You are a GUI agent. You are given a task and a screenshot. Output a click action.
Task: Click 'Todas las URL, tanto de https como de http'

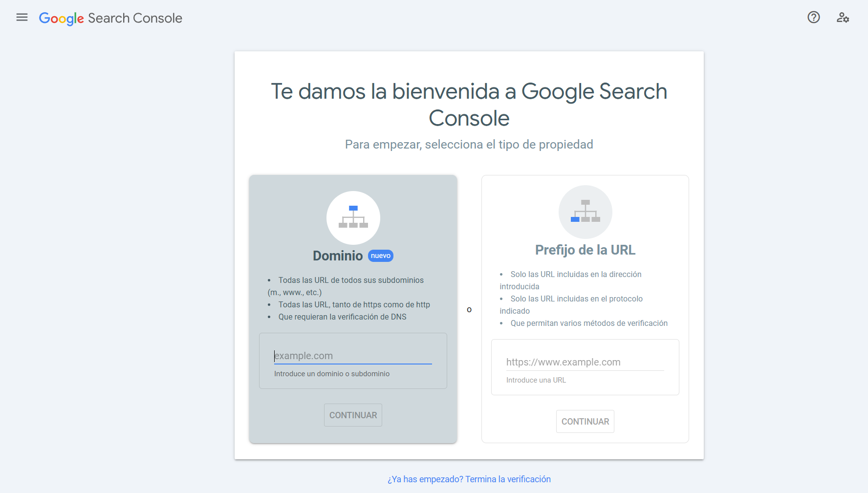click(354, 304)
